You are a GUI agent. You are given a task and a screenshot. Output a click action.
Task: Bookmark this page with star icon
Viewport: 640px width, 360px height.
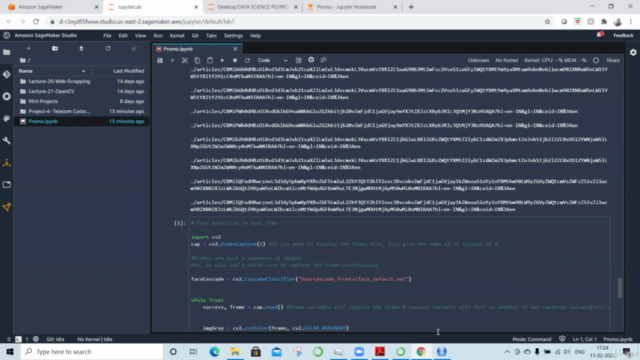click(547, 22)
